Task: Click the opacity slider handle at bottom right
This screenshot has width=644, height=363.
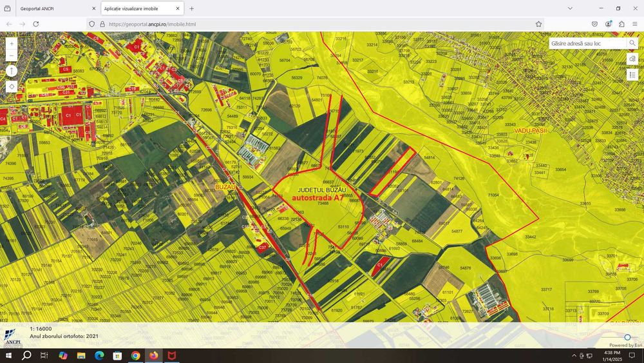Action: [627, 337]
